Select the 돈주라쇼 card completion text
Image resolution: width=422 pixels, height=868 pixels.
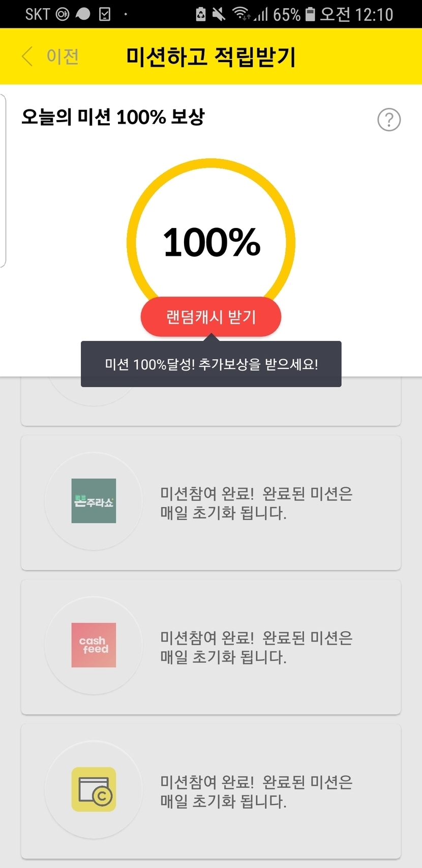click(x=256, y=503)
